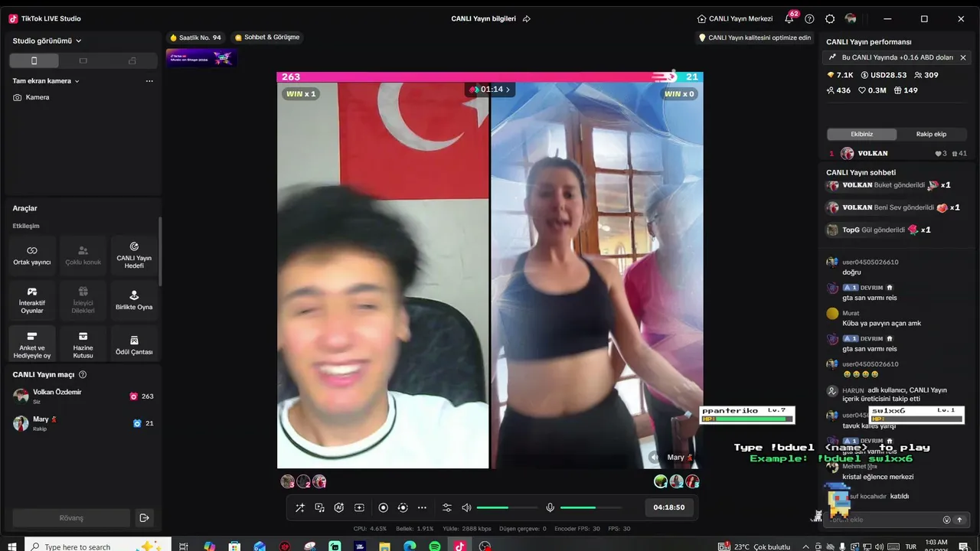Expand the Tam ekran kamera dropdown
The width and height of the screenshot is (980, 551).
[x=46, y=80]
